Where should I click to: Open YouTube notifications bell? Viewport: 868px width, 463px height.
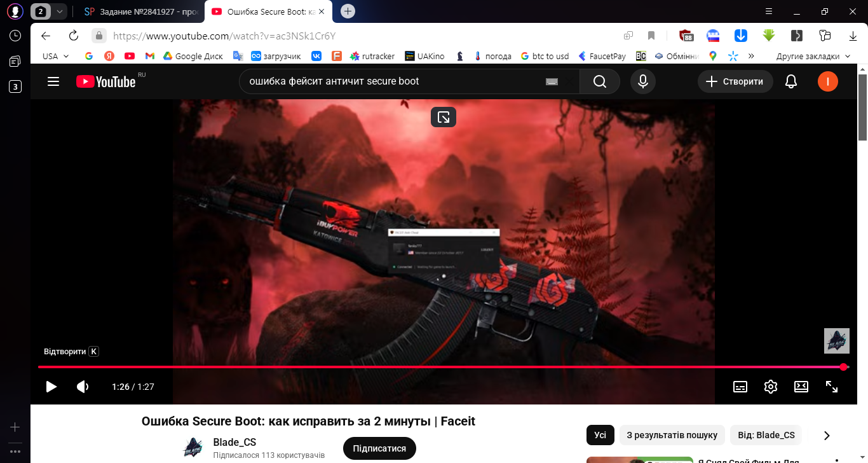[791, 81]
